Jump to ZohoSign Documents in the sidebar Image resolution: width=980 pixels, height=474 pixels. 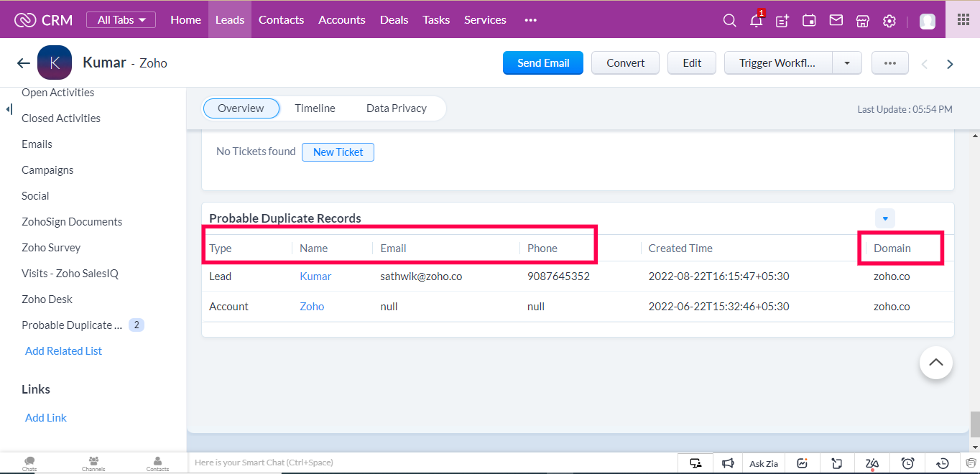coord(72,222)
